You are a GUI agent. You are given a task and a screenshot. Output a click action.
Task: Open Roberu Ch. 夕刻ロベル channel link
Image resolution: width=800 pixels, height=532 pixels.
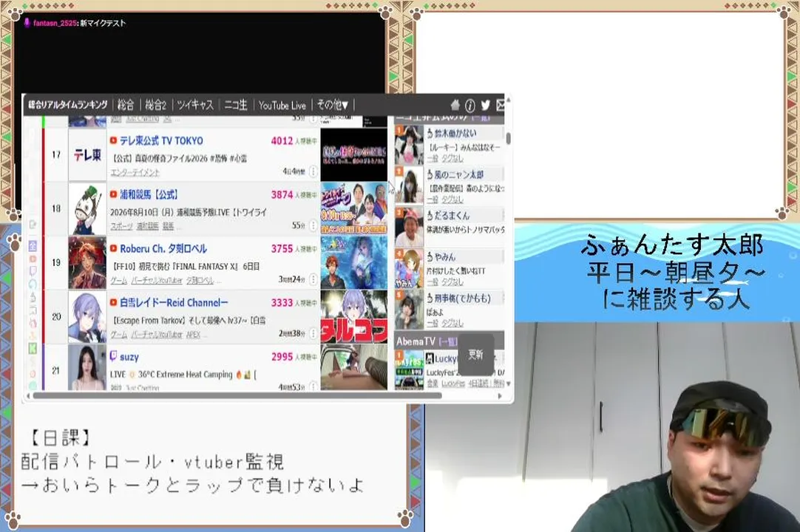163,248
